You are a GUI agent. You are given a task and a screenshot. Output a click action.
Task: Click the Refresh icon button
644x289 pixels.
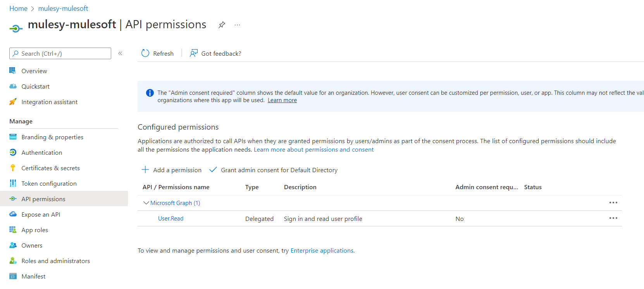145,53
